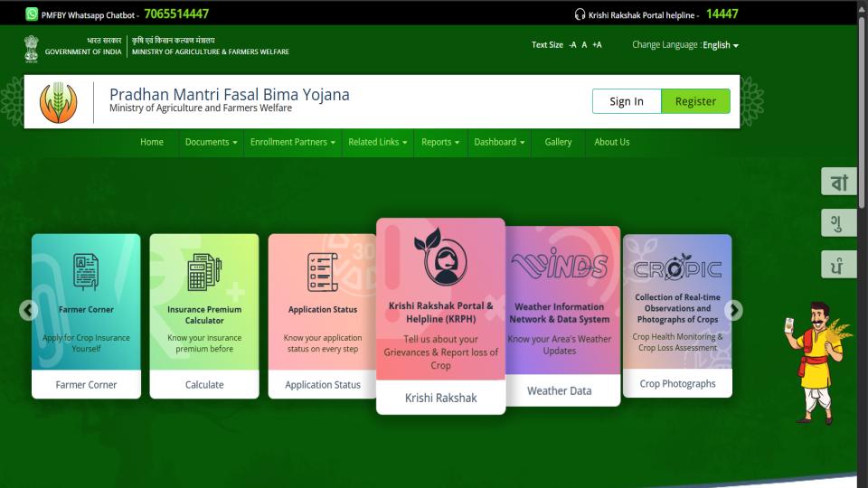Click 'Know your Area's Weather Updates' text

(x=559, y=344)
